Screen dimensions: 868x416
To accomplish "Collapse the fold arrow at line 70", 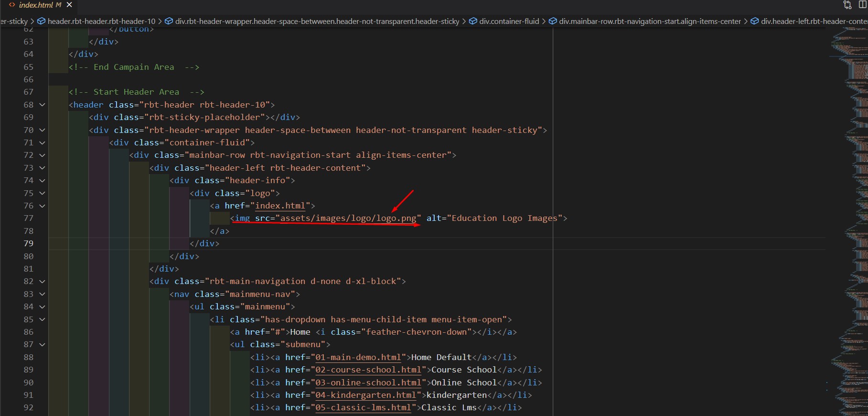I will [42, 130].
